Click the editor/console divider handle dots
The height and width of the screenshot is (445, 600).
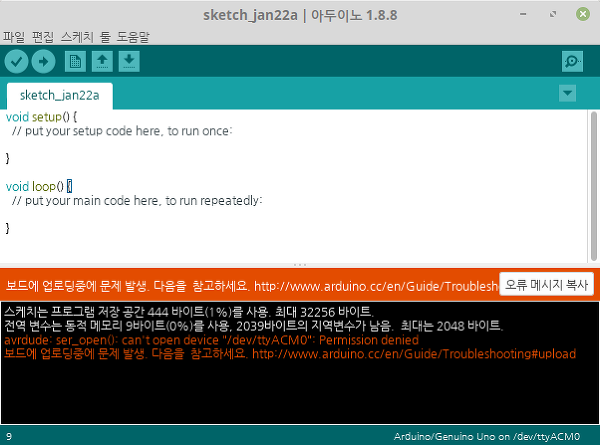300,265
